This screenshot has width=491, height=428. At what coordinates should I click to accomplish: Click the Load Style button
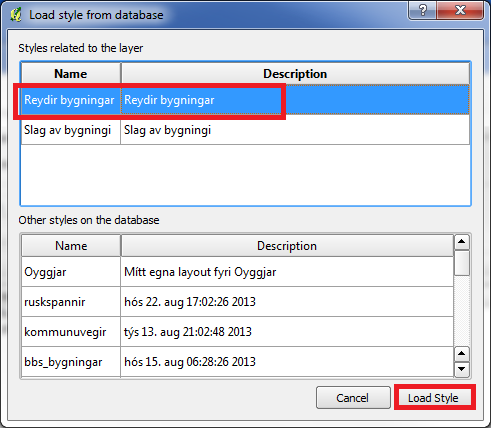(433, 398)
